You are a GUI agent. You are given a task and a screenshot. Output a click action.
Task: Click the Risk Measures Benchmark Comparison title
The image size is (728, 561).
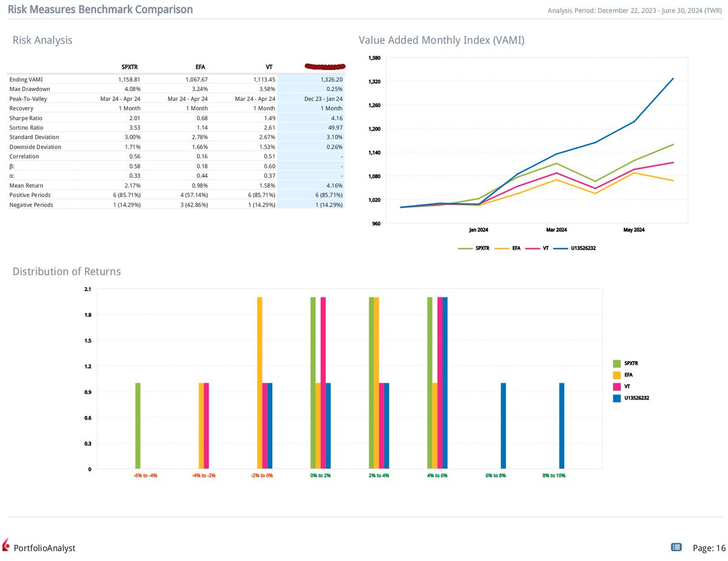[100, 9]
